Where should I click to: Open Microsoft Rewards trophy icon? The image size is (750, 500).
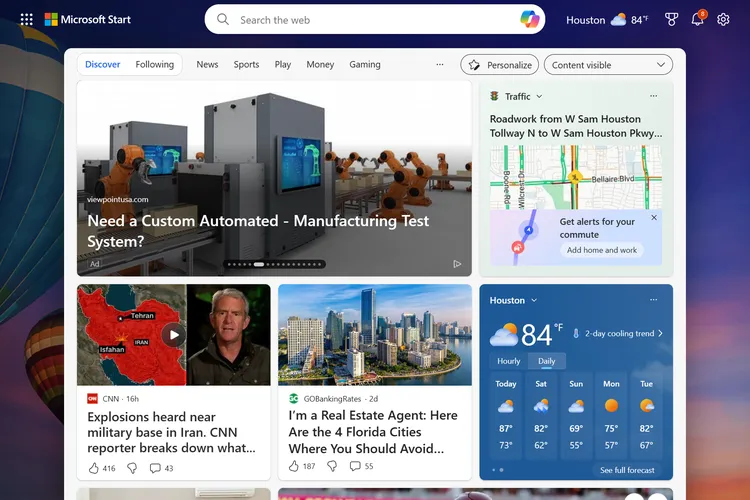point(671,19)
